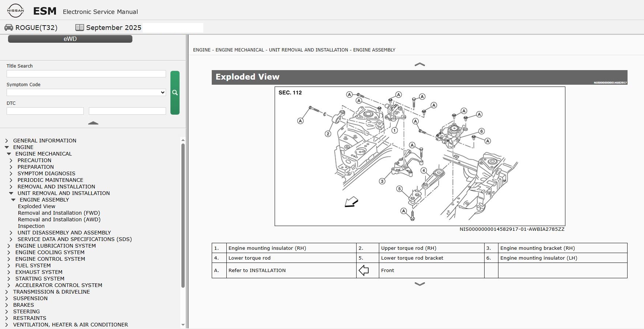Viewport: 644px width, 329px height.
Task: Collapse the ENGINE MECHANICAL arrow
Action: pos(9,154)
